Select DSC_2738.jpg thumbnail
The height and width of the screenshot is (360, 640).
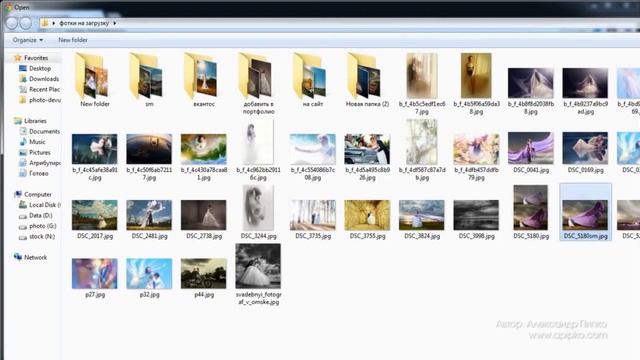pyautogui.click(x=204, y=215)
